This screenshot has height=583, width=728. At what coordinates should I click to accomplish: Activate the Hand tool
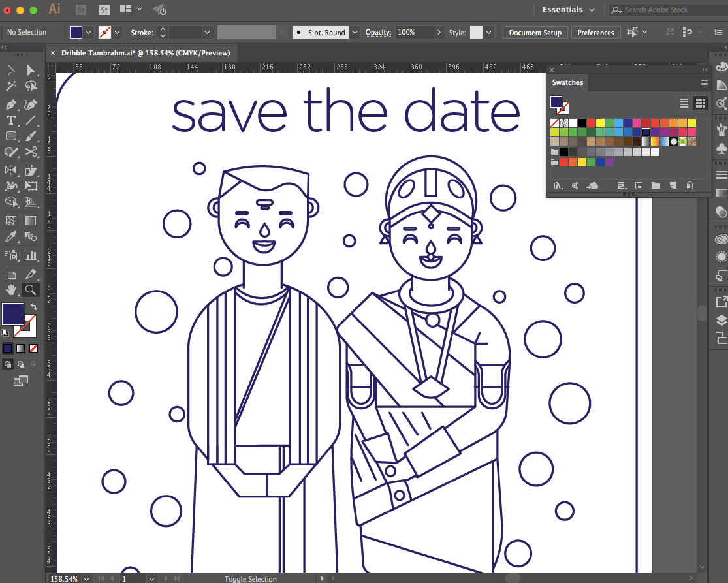[x=11, y=290]
